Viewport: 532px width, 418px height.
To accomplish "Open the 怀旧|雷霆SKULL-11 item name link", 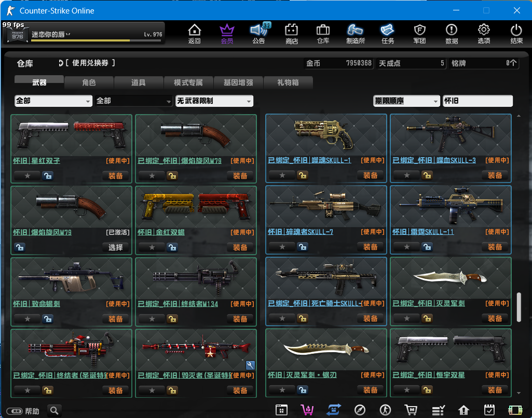I will pos(423,232).
